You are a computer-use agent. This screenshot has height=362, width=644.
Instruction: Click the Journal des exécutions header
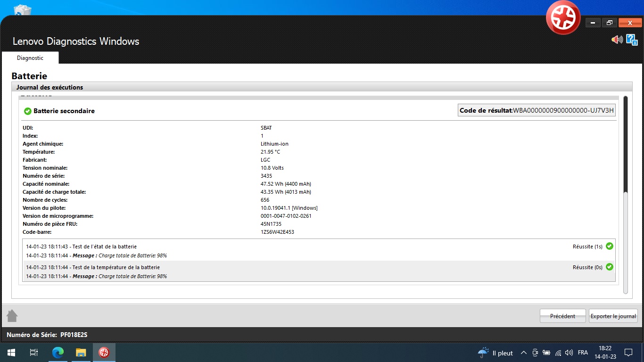[x=322, y=87]
